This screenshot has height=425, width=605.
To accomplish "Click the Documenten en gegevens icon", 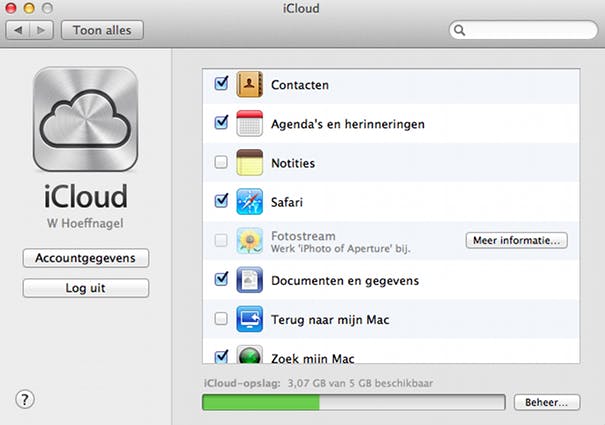I will [x=249, y=280].
